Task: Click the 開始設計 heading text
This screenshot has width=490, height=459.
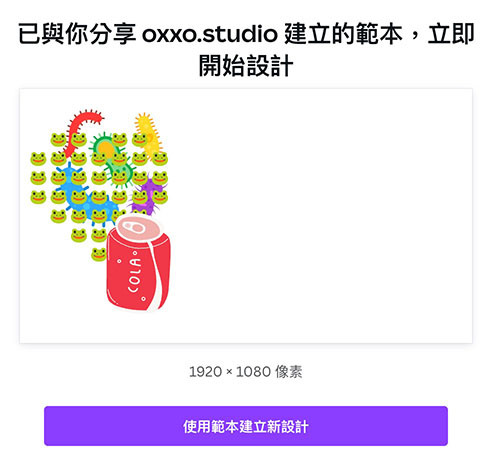Action: coord(246,66)
